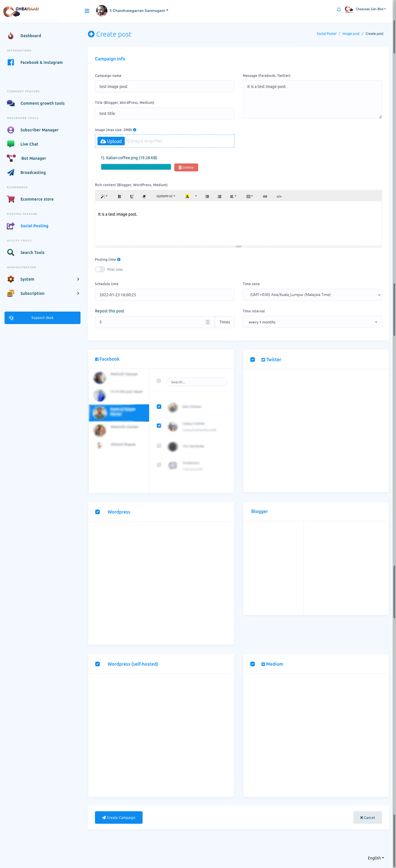Open Bot Manager from the sidebar
396x868 pixels.
click(33, 158)
